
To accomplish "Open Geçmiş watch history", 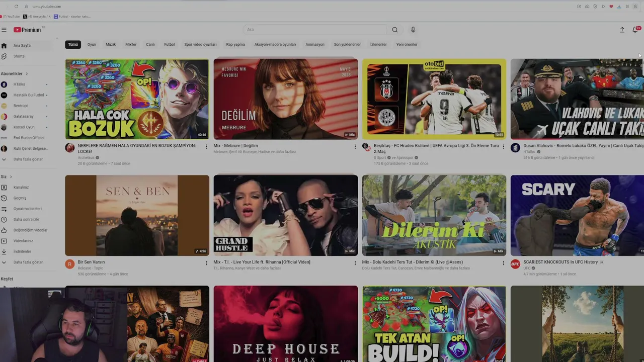I will (x=26, y=198).
